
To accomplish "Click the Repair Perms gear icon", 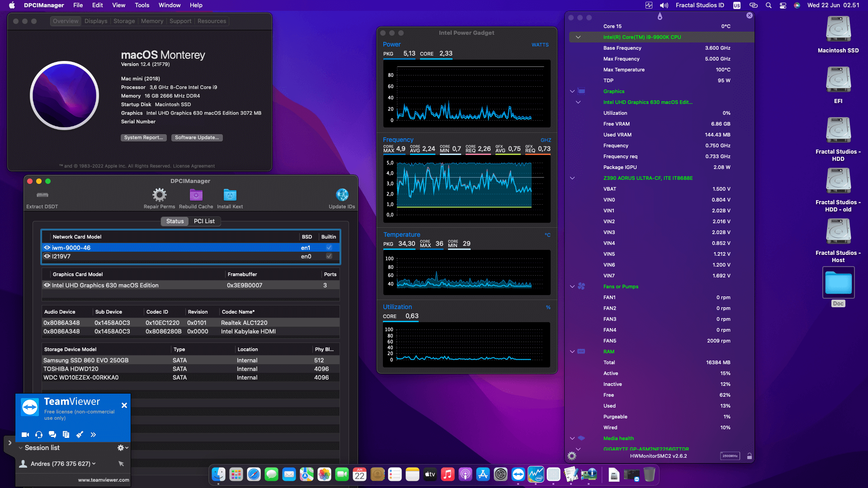I will [159, 195].
